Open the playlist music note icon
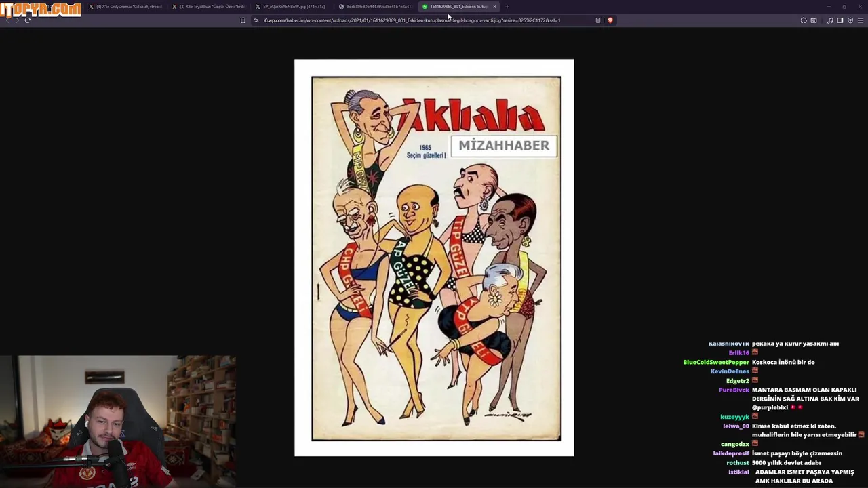The width and height of the screenshot is (868, 488). (x=830, y=20)
